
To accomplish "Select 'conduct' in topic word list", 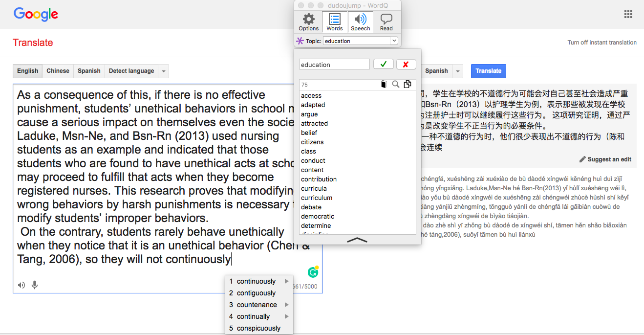I will click(x=313, y=160).
